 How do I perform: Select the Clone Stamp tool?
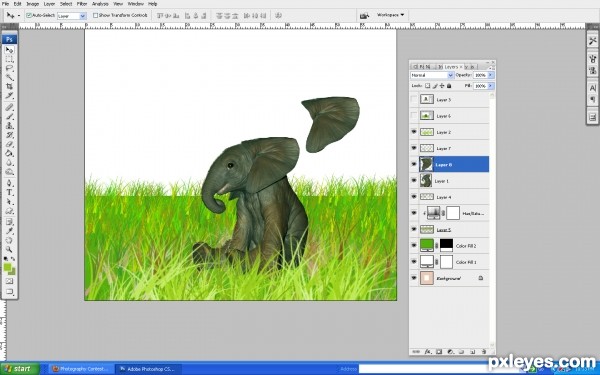pyautogui.click(x=9, y=126)
